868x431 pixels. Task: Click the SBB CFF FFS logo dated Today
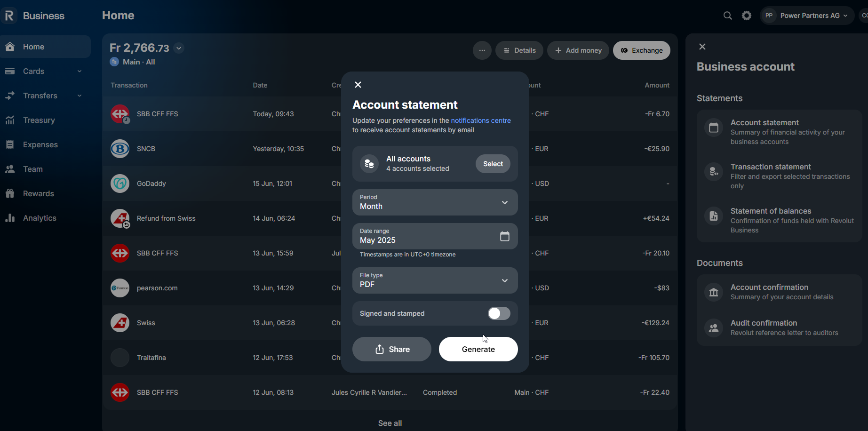point(120,114)
